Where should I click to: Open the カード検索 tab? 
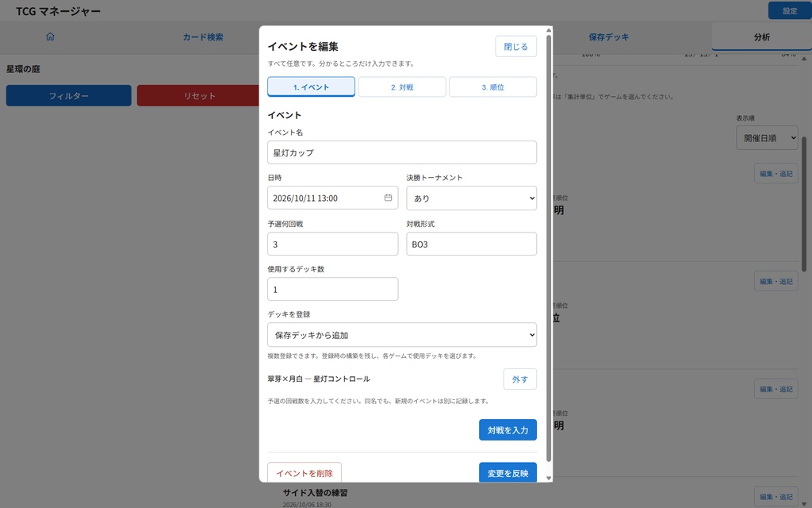coord(203,37)
